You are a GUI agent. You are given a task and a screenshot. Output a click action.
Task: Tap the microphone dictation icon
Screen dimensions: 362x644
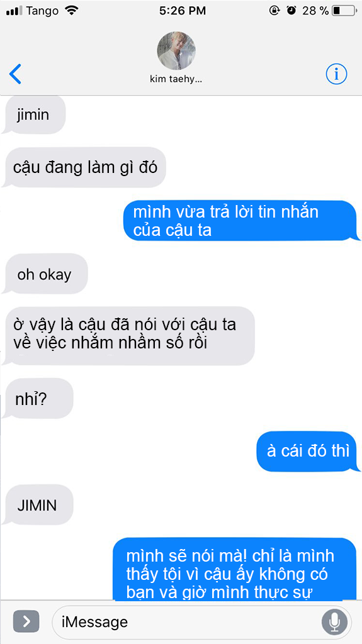(x=334, y=622)
